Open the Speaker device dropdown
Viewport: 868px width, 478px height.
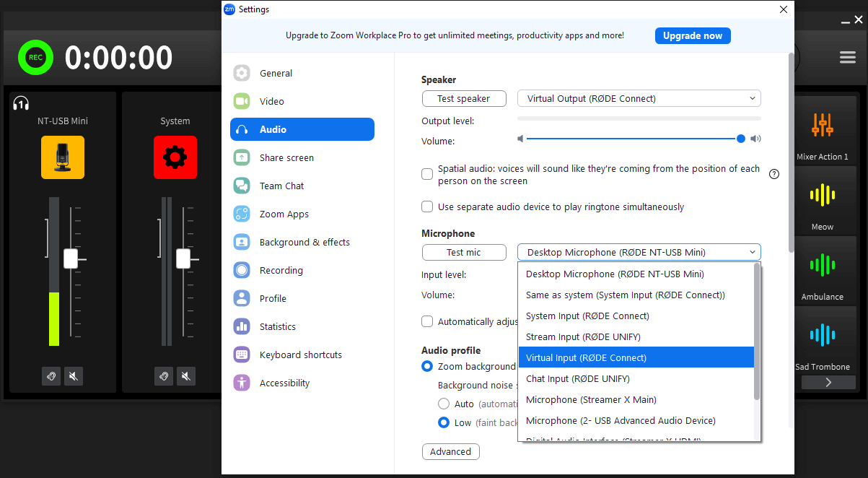tap(639, 98)
